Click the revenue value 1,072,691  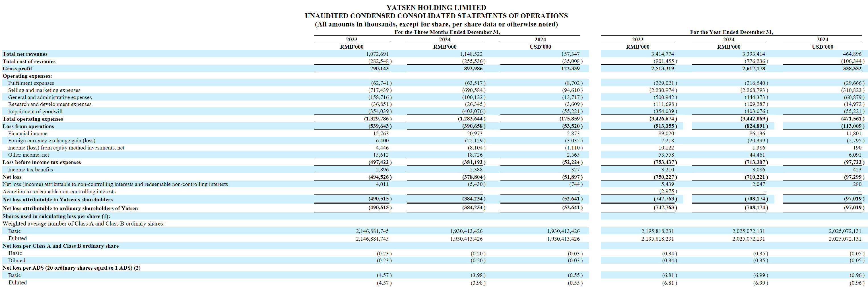(x=377, y=54)
